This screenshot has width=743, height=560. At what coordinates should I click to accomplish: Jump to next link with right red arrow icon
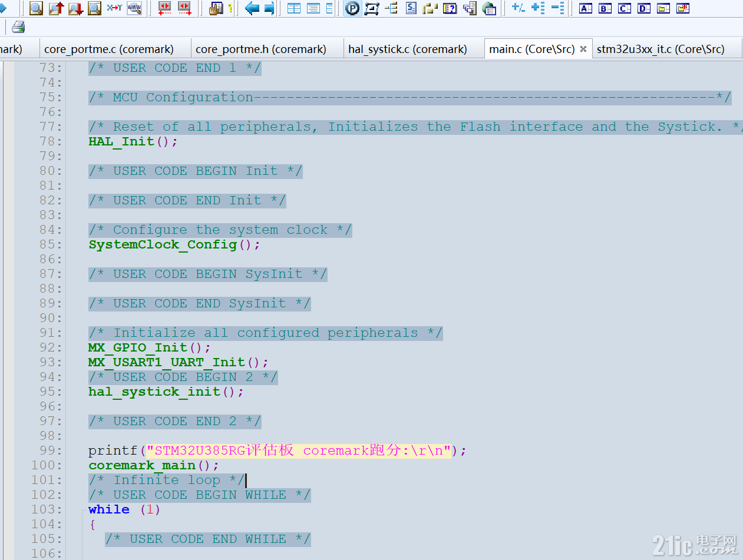pos(184,8)
